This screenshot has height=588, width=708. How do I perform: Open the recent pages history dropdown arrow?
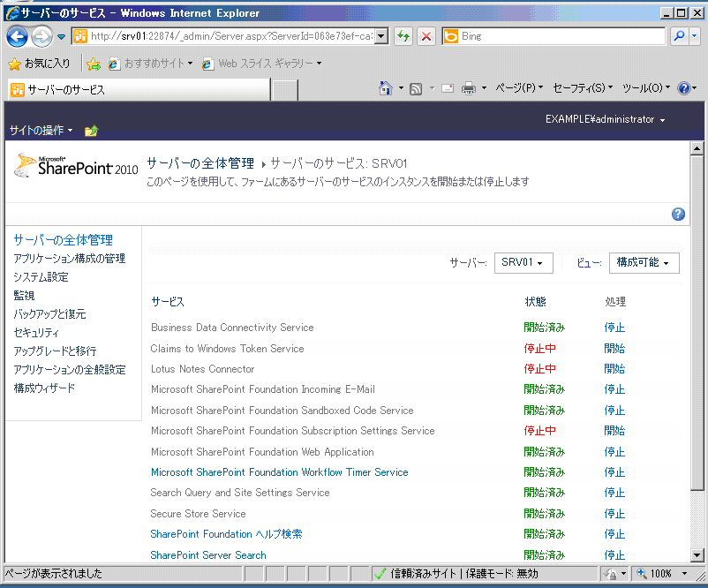(x=62, y=36)
